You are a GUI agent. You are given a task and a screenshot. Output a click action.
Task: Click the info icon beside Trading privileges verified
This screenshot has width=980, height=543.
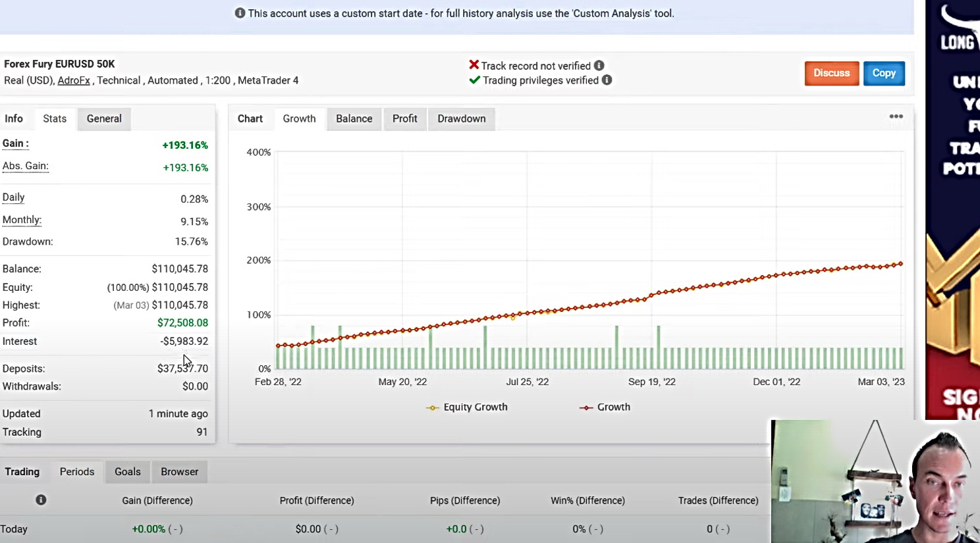click(x=607, y=80)
